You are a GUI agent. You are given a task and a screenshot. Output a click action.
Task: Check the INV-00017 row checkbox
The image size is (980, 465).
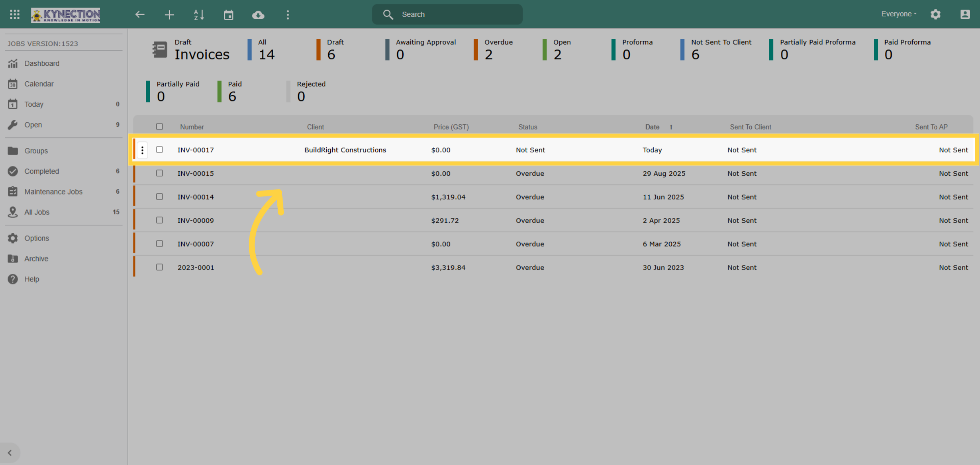click(160, 150)
